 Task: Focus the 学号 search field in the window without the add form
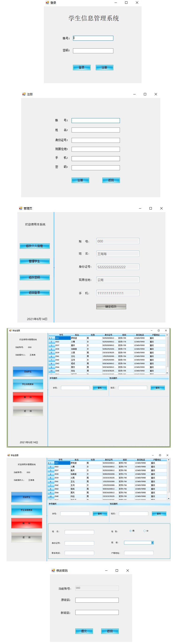[x=75, y=388]
